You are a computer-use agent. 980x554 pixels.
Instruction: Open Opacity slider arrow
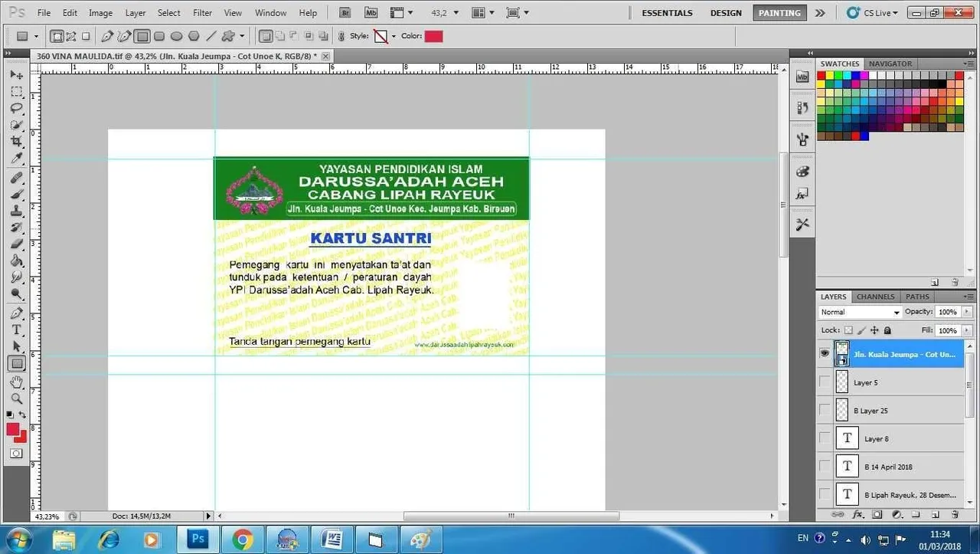click(x=967, y=312)
